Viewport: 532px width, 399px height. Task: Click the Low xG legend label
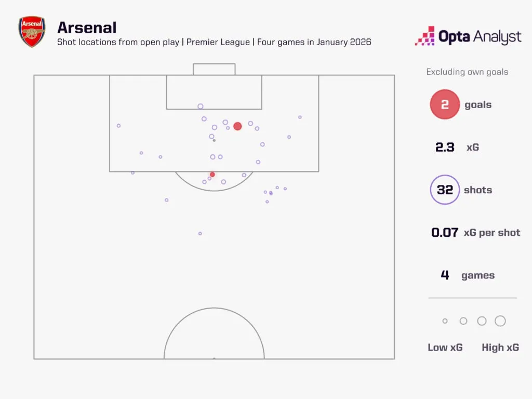click(x=445, y=348)
